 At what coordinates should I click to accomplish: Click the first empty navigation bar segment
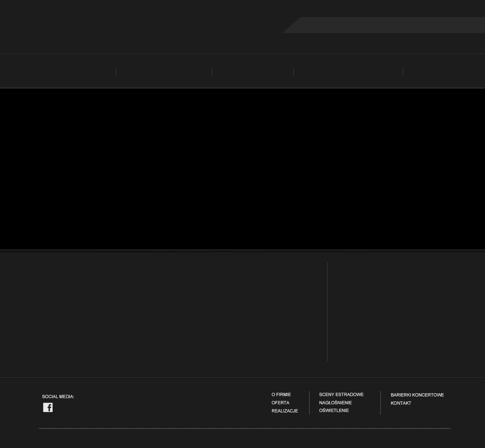(x=58, y=72)
